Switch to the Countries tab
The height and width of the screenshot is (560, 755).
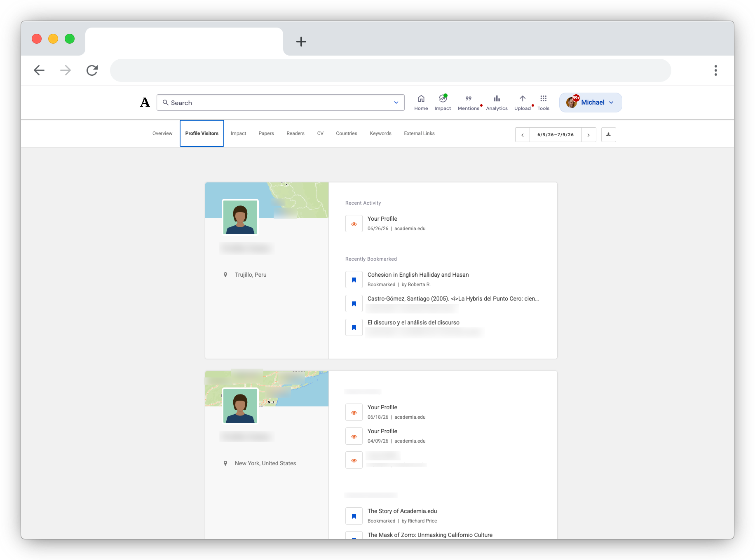tap(346, 133)
